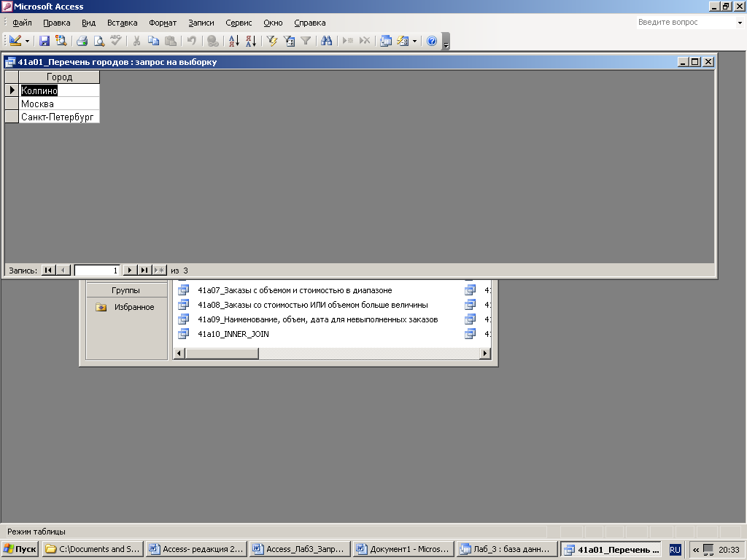747x560 pixels.
Task: Open the Формат menu
Action: click(163, 23)
